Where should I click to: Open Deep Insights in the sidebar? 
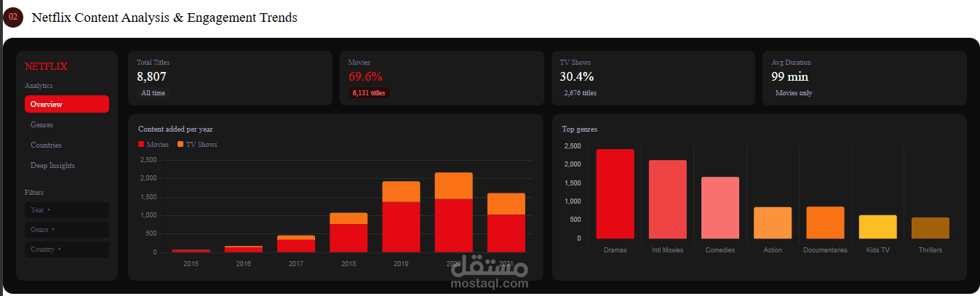pos(67,165)
